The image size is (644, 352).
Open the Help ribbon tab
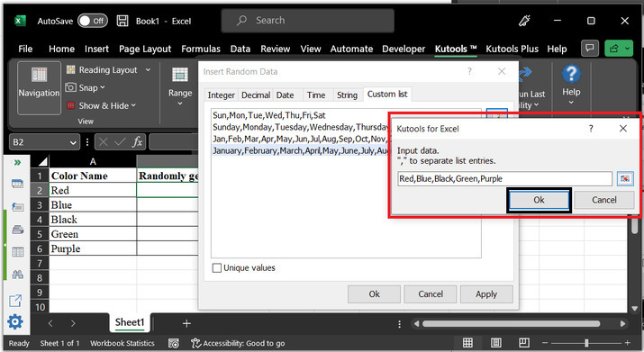pyautogui.click(x=557, y=49)
